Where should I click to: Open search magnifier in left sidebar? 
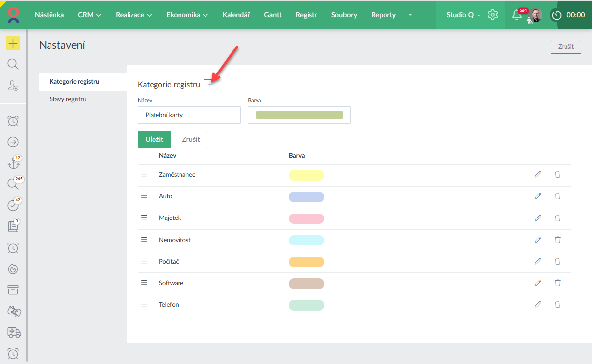tap(13, 64)
